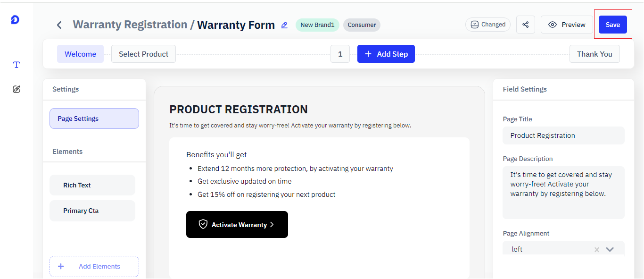Click the pencil icon to rename form

[284, 25]
